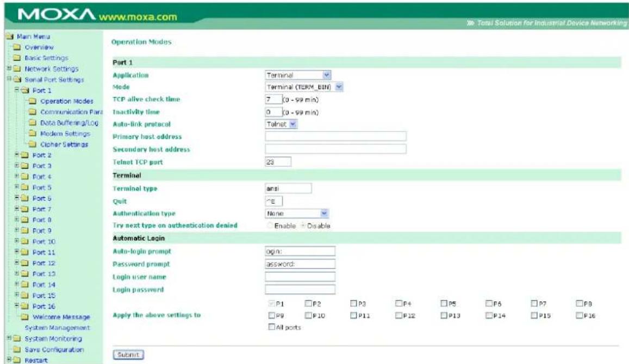The width and height of the screenshot is (629, 364).
Task: Expand the Network Settings tree node
Action: click(9, 68)
